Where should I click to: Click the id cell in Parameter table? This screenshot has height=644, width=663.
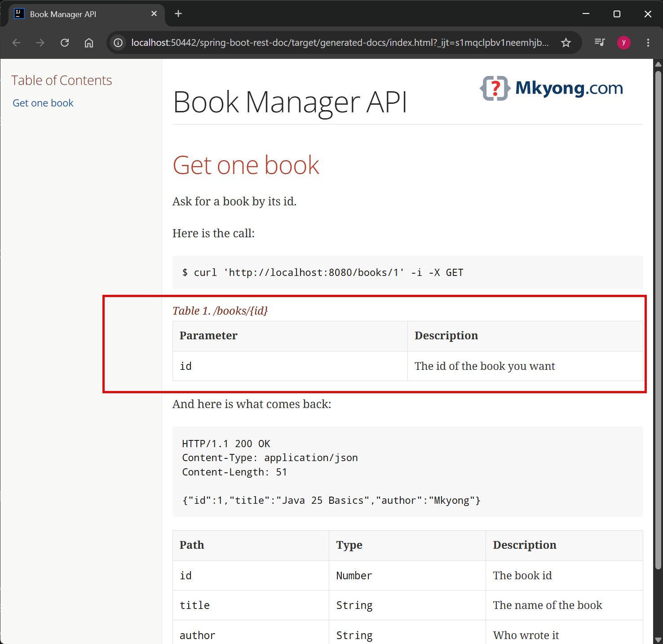290,366
